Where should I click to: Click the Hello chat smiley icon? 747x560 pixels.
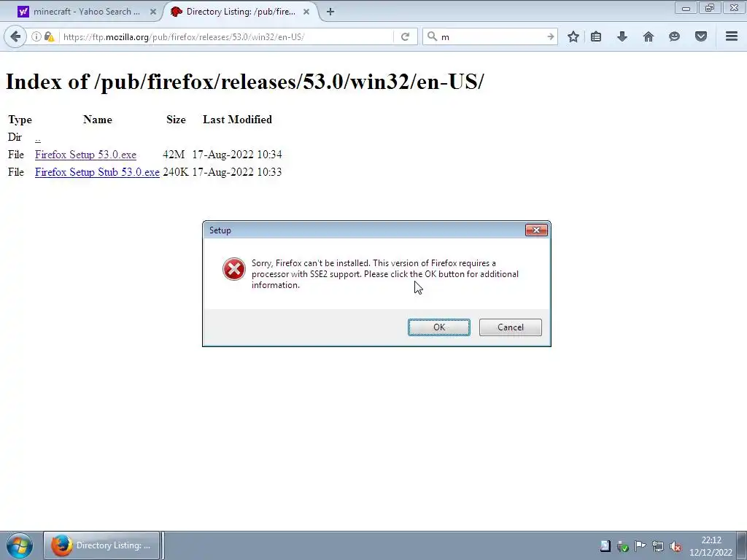[674, 36]
